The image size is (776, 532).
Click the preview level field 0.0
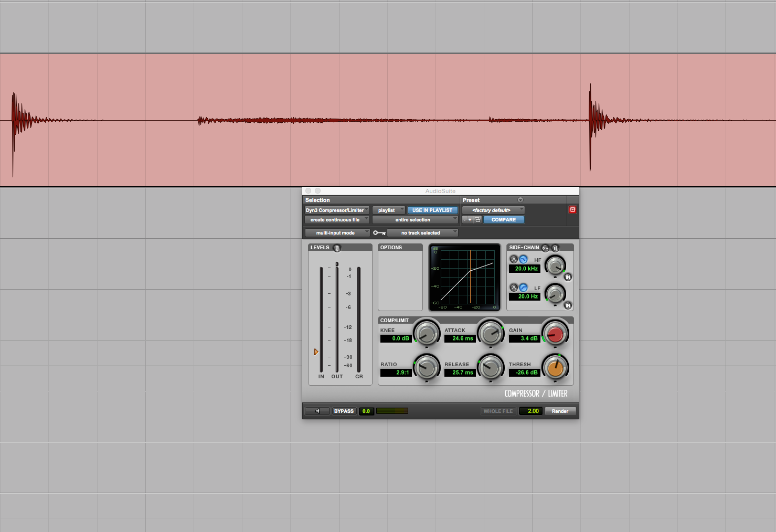pyautogui.click(x=366, y=411)
